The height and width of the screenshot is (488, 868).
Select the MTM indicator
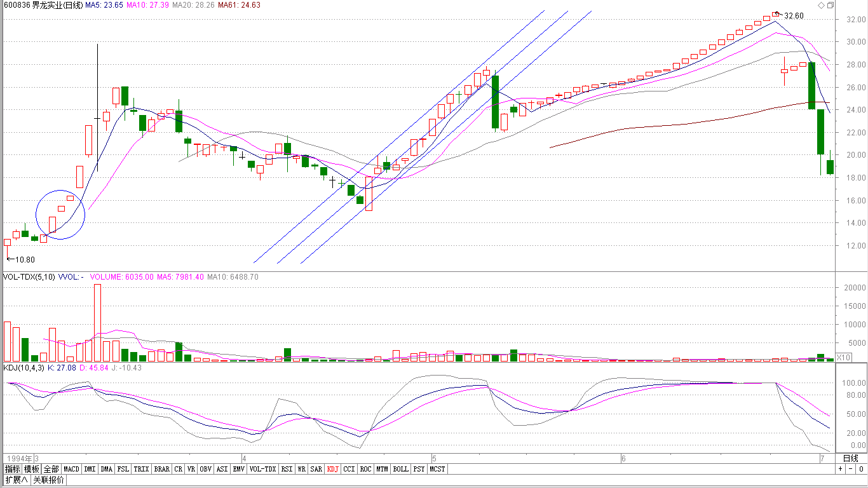(x=382, y=469)
